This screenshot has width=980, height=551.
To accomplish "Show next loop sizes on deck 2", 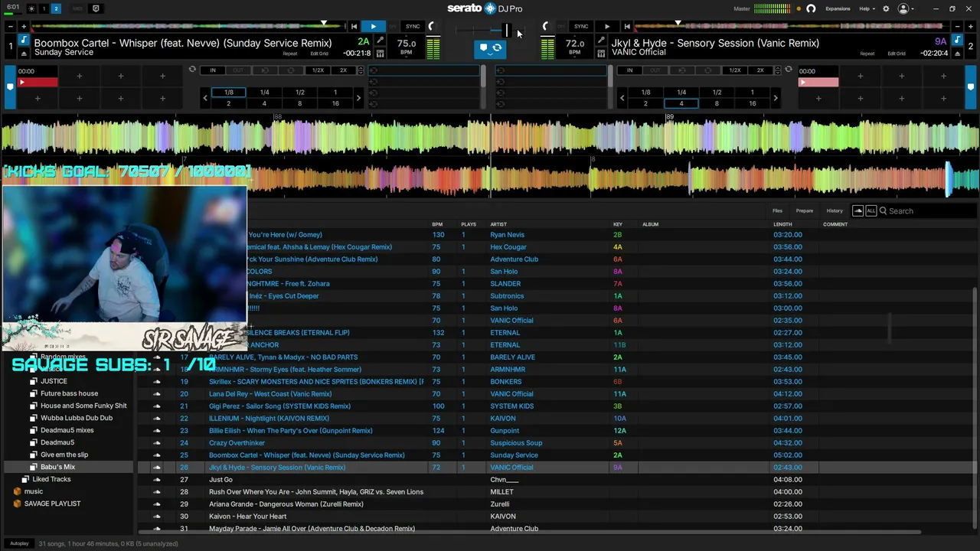I will pos(775,98).
